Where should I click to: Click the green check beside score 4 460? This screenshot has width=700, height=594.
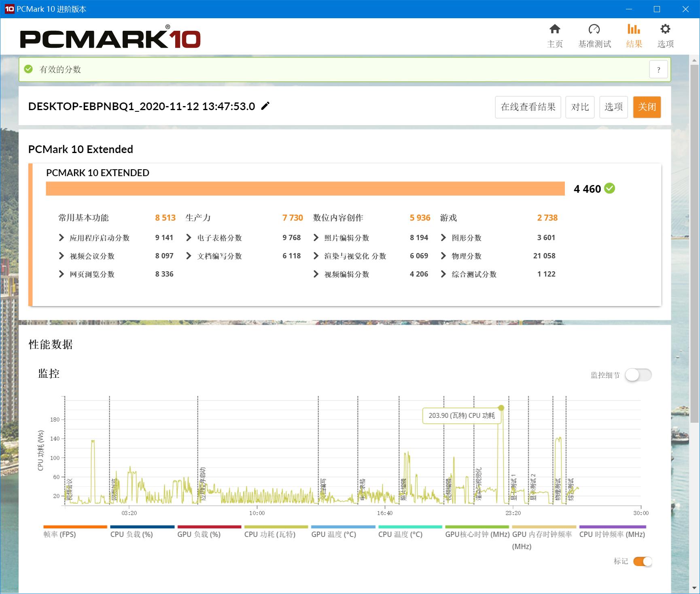(609, 188)
